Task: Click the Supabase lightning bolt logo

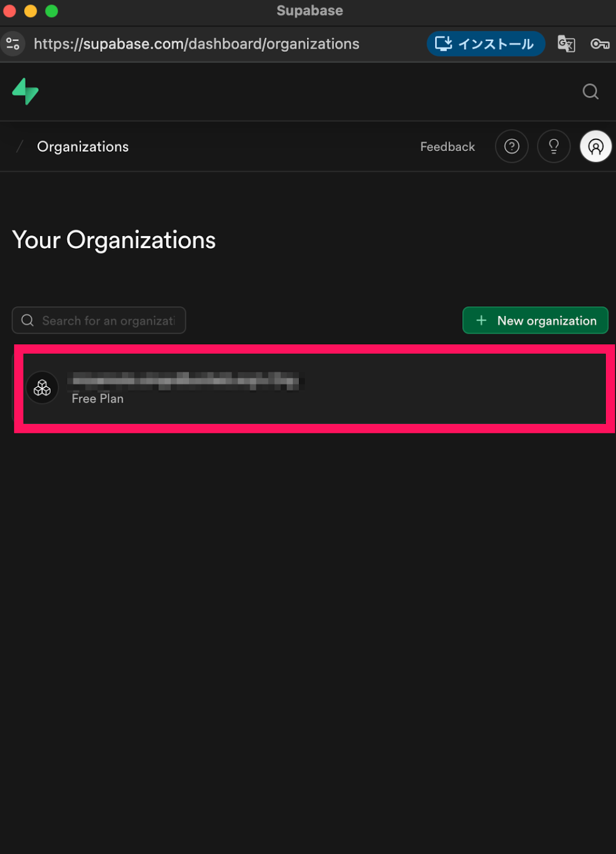Action: (25, 91)
